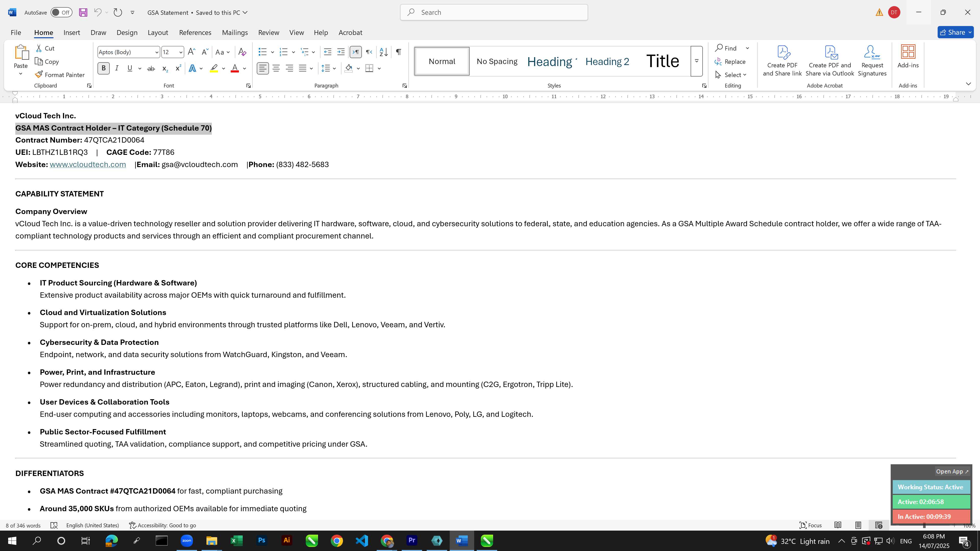
Task: Toggle Italic formatting
Action: coord(117,68)
